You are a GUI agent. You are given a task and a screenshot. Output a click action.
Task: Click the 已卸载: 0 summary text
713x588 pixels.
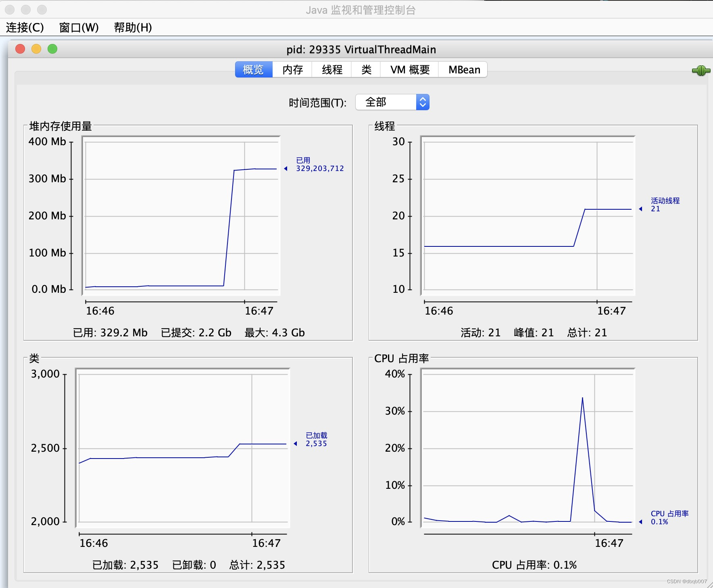click(x=194, y=565)
